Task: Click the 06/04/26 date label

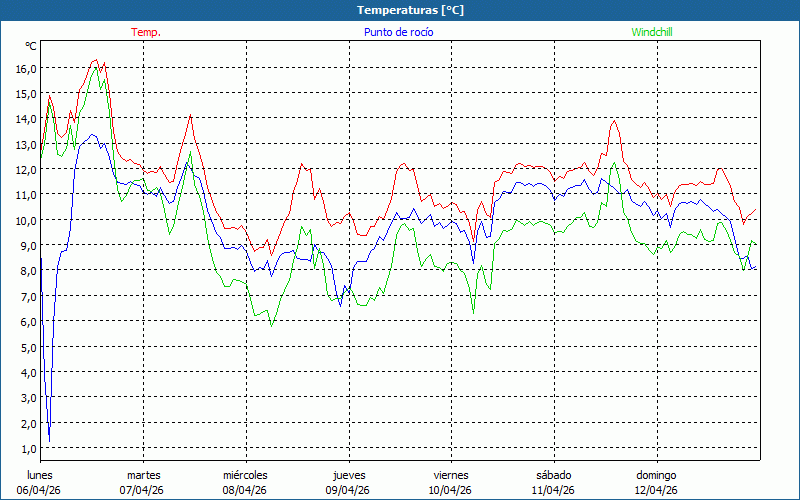Action: click(x=40, y=490)
